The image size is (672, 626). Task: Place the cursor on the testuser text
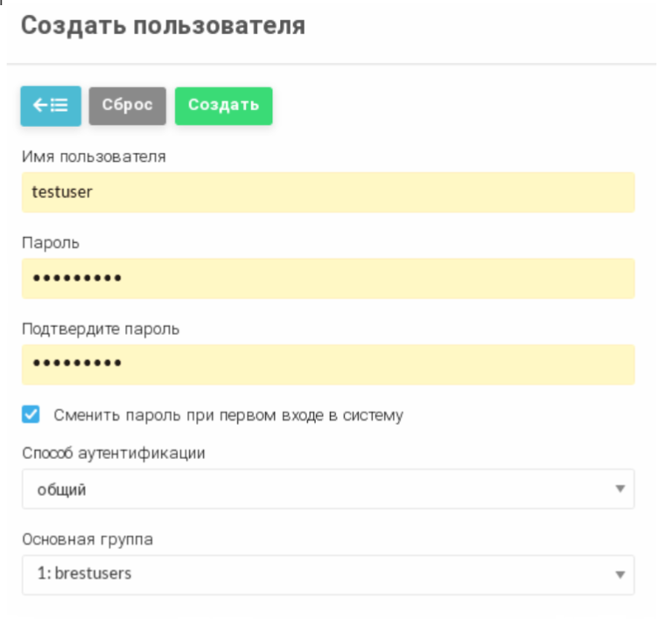click(61, 192)
